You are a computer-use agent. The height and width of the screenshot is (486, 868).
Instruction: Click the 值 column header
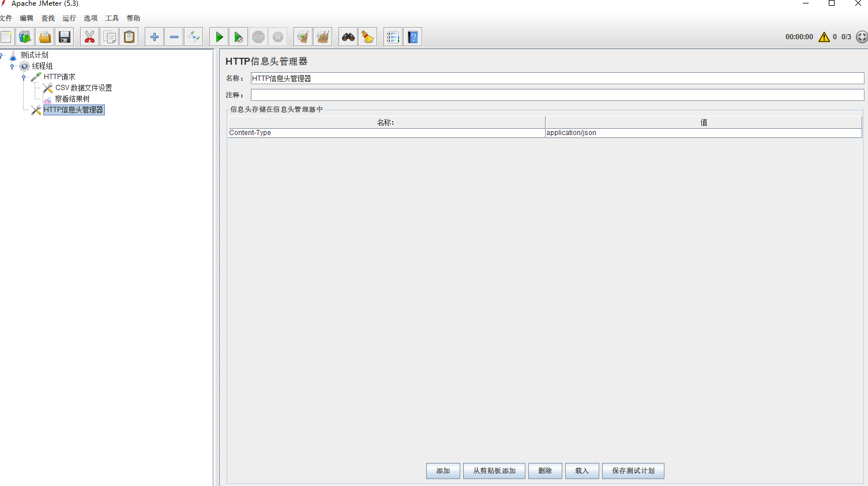tap(704, 122)
